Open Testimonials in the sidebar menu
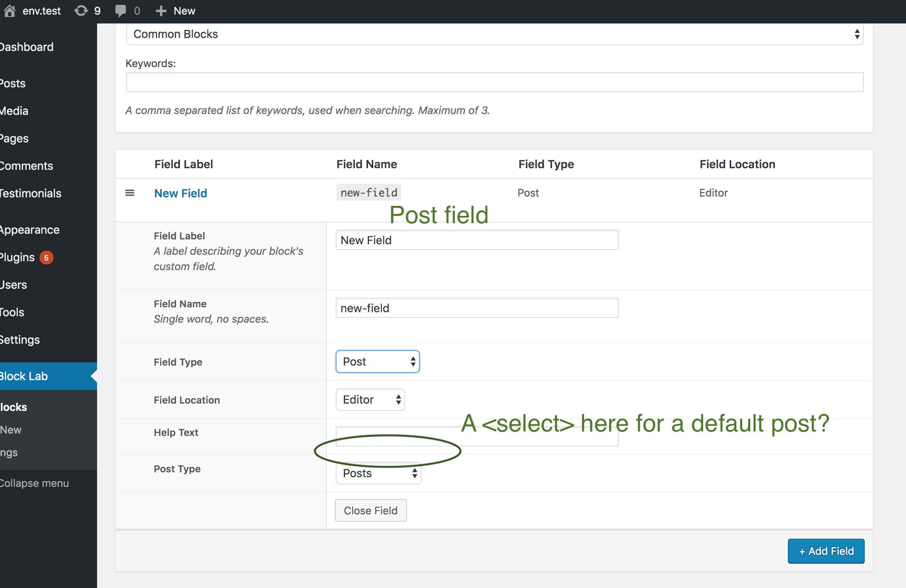The image size is (906, 588). (31, 193)
